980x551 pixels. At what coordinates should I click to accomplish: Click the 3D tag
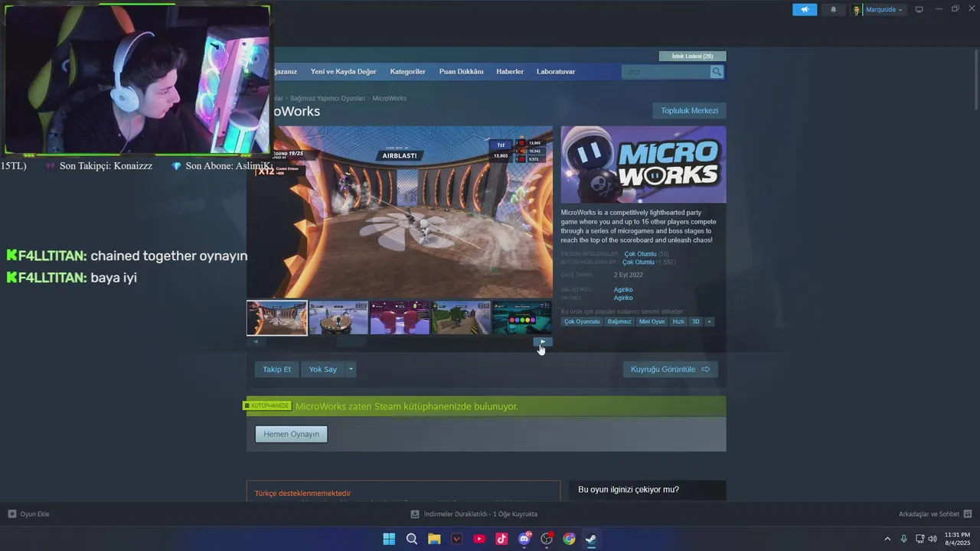click(696, 321)
